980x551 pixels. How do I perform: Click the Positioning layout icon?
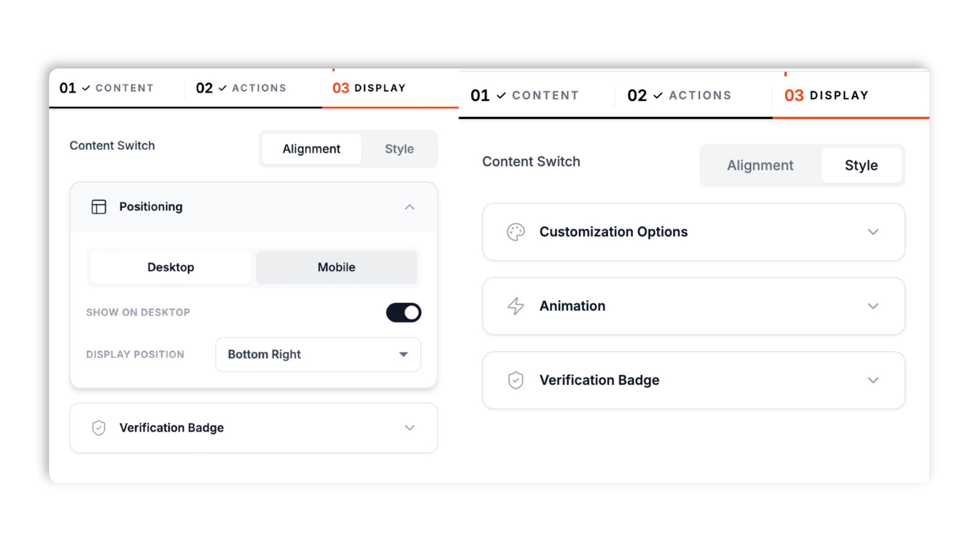coord(99,207)
